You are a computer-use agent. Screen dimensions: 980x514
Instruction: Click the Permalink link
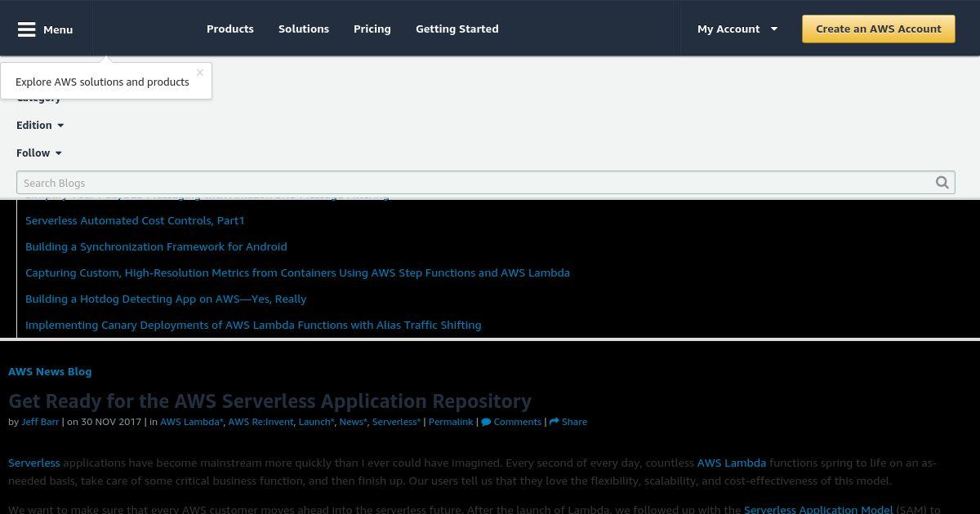(451, 422)
